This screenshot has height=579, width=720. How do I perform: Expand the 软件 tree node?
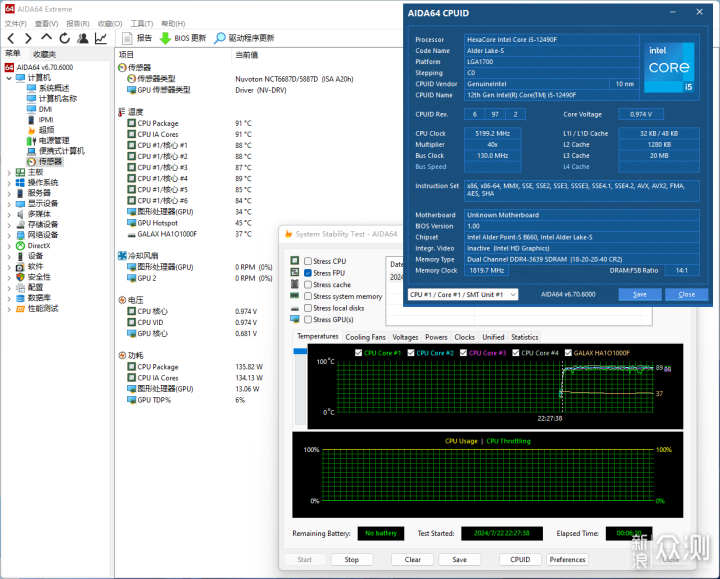[9, 267]
